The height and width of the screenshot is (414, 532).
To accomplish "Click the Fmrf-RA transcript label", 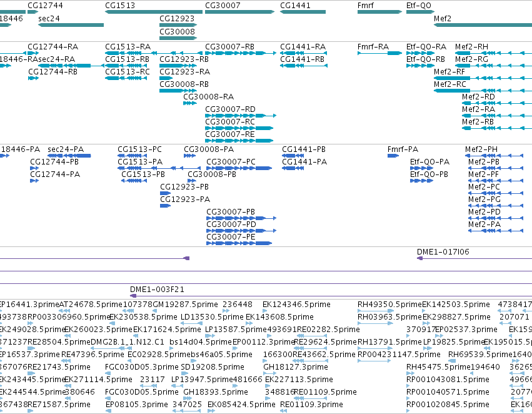I will [373, 46].
